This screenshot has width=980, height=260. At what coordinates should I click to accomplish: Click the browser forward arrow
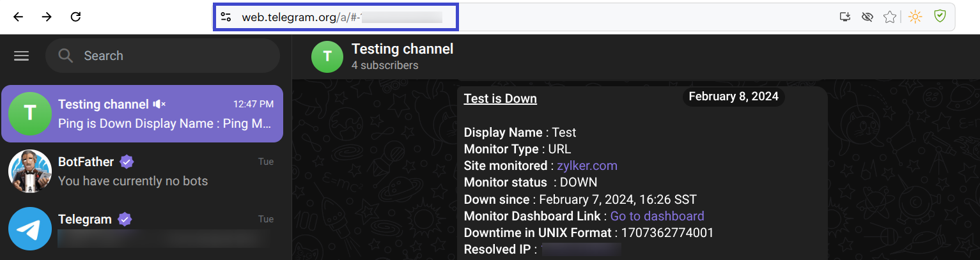(47, 17)
